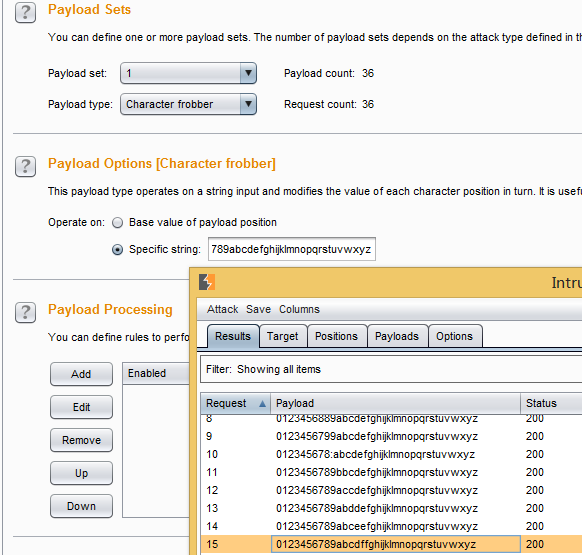582x555 pixels.
Task: Open the Attack menu
Action: click(x=222, y=309)
